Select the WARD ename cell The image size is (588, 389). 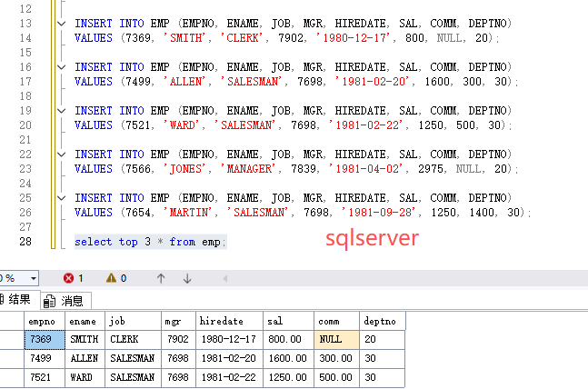click(85, 378)
